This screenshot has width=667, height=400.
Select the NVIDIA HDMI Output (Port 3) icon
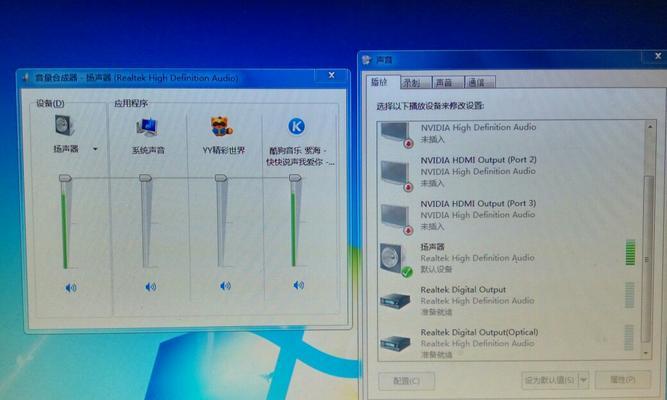click(396, 219)
